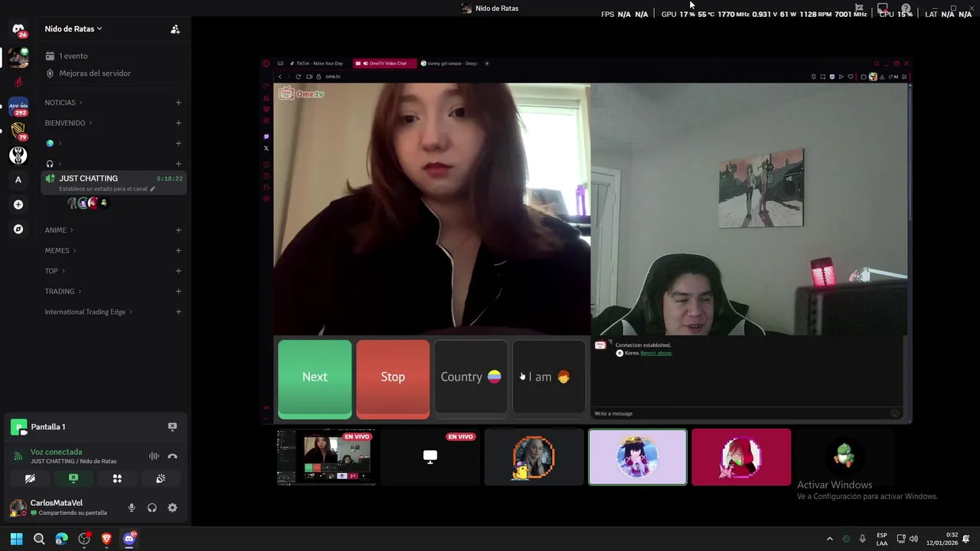Collapse the TRADING category

pyautogui.click(x=63, y=292)
